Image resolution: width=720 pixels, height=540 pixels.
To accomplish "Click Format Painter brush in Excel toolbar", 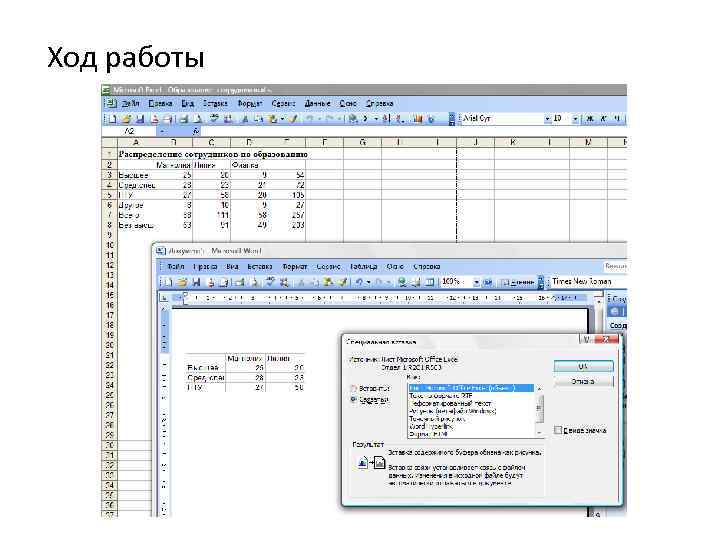I will click(x=293, y=119).
